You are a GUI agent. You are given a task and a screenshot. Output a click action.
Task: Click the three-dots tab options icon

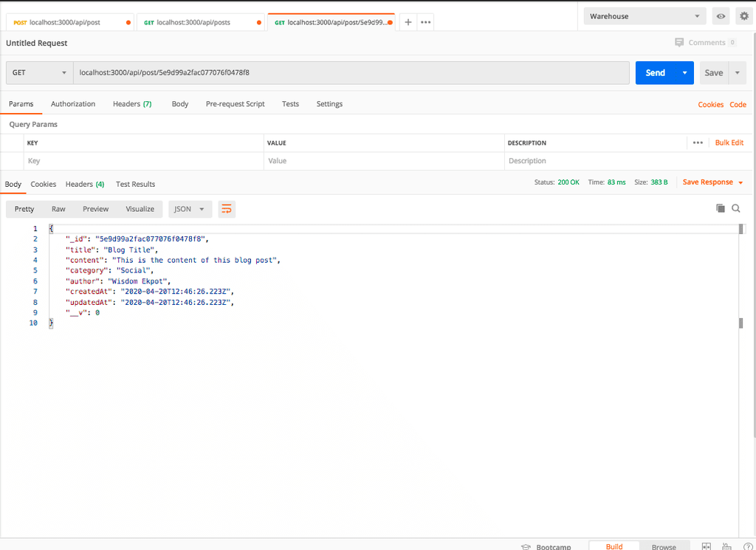pos(425,22)
